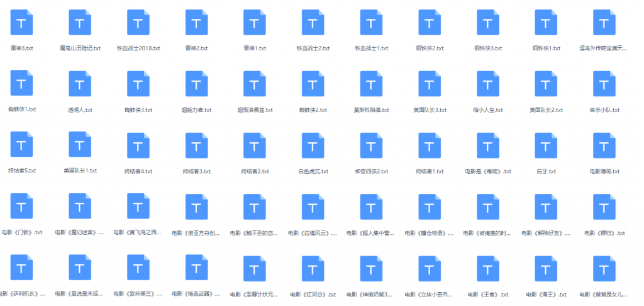
Task: Select the 雷神3.txt file icon
Action: coord(21,22)
